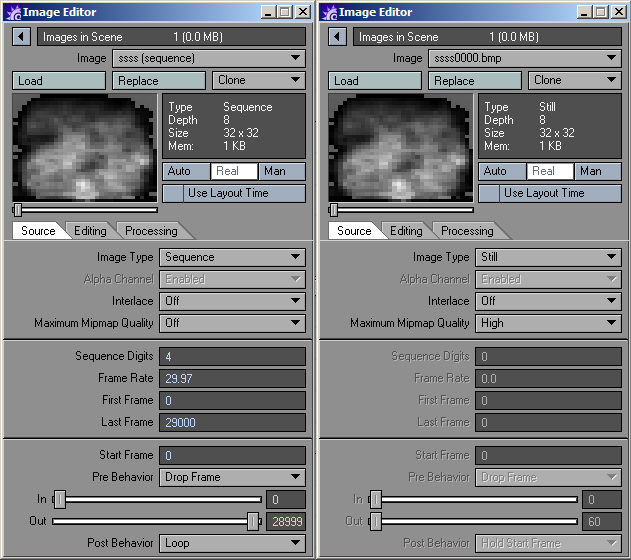Click Start Frame field in left window
The height and width of the screenshot is (560, 631).
[x=232, y=456]
